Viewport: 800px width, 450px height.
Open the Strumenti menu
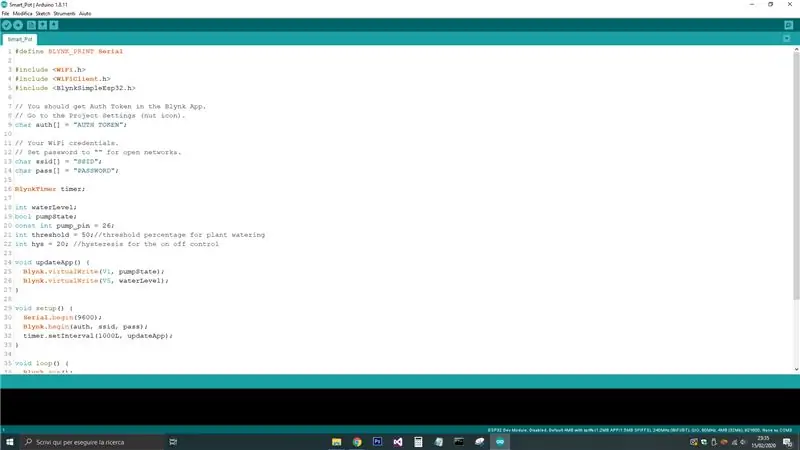pos(64,14)
